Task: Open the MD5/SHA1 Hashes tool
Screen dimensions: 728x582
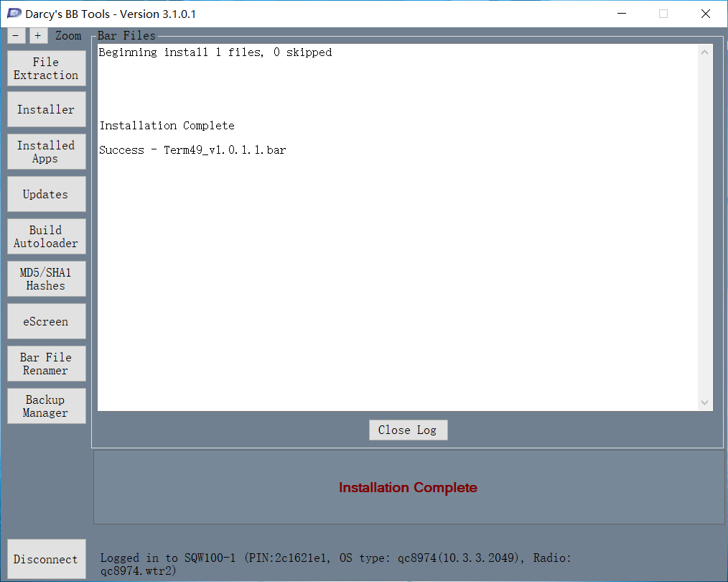Action: pyautogui.click(x=46, y=279)
